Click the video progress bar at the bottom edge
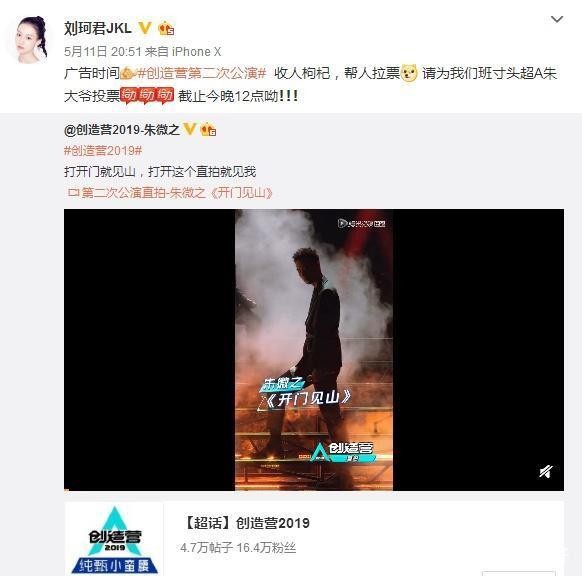Screen dimensions: 582x576 coord(314,490)
